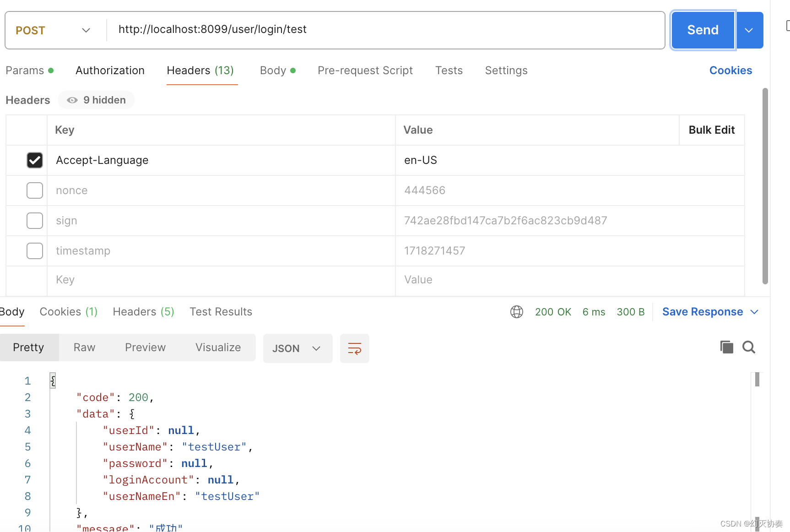Screen dimensions: 790x532
Task: Select the Raw view
Action: 84,347
